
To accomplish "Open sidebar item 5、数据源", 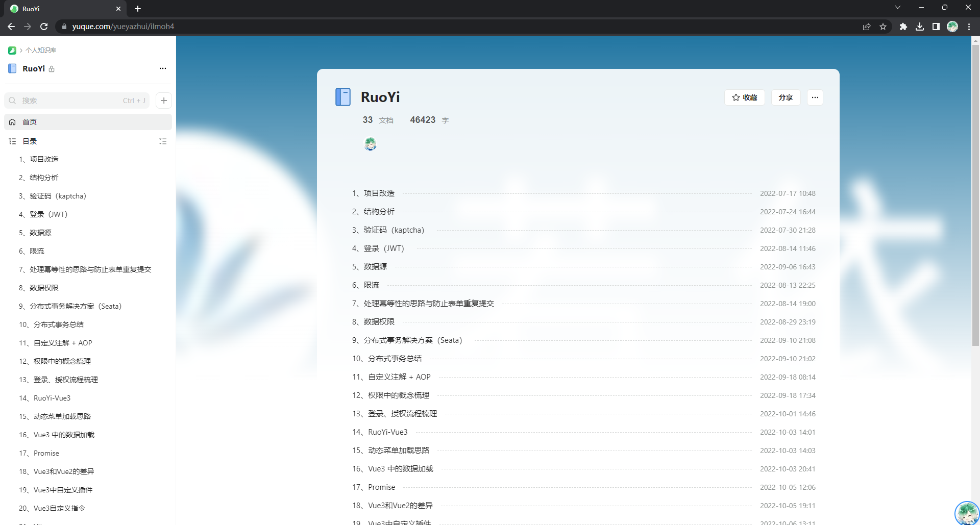I will click(35, 233).
